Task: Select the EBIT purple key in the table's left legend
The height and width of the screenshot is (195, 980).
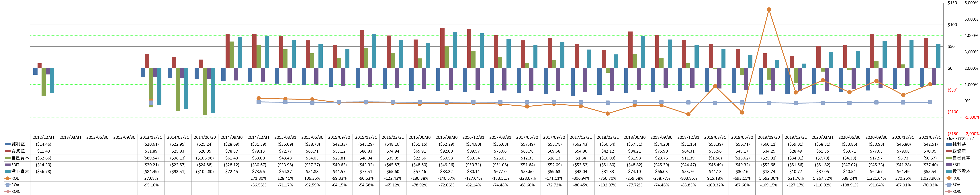Action: (8, 165)
